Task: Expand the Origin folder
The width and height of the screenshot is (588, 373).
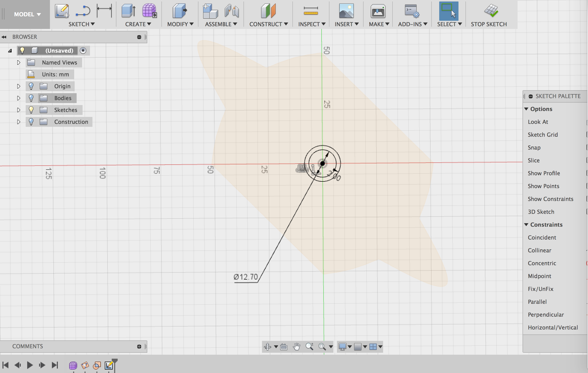Action: (19, 86)
